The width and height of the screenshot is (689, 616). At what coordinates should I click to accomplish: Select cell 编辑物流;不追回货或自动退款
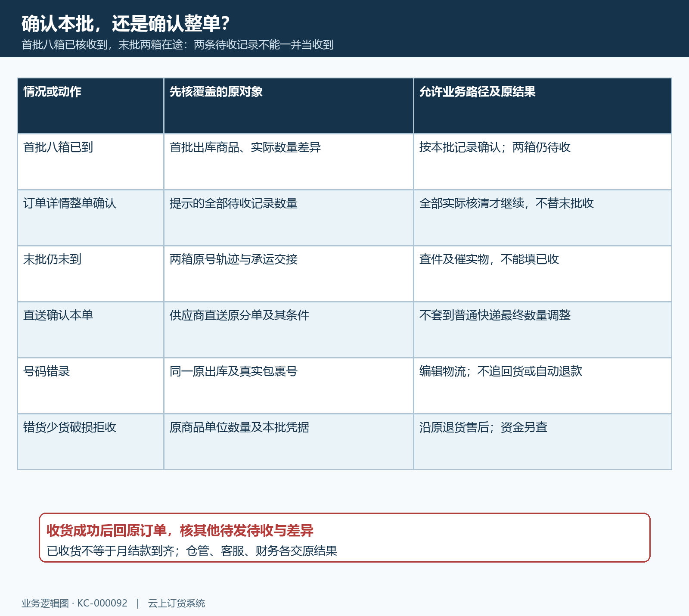pos(543,386)
